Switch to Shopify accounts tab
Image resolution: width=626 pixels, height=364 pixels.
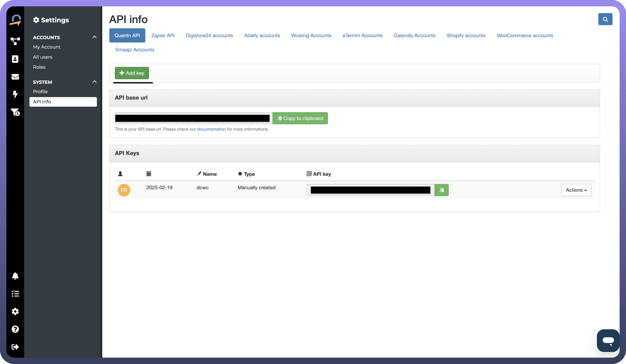click(466, 35)
